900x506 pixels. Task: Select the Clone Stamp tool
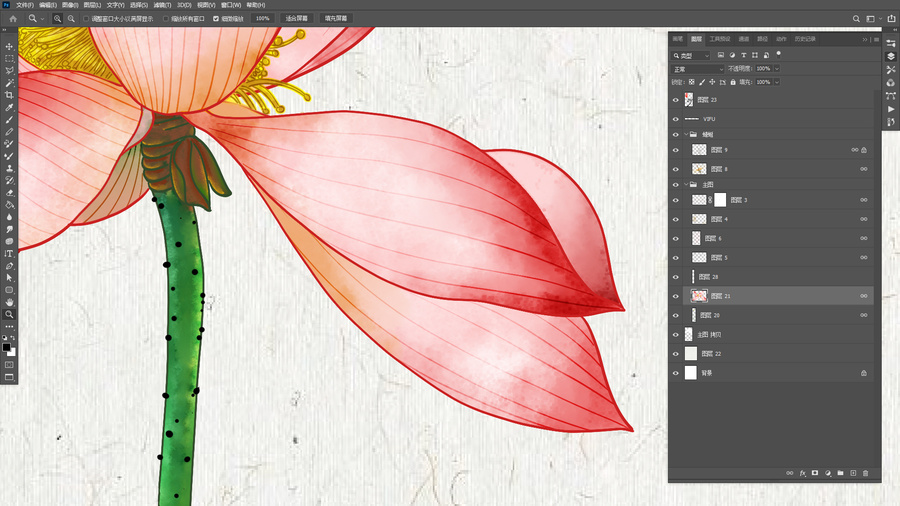[9, 168]
